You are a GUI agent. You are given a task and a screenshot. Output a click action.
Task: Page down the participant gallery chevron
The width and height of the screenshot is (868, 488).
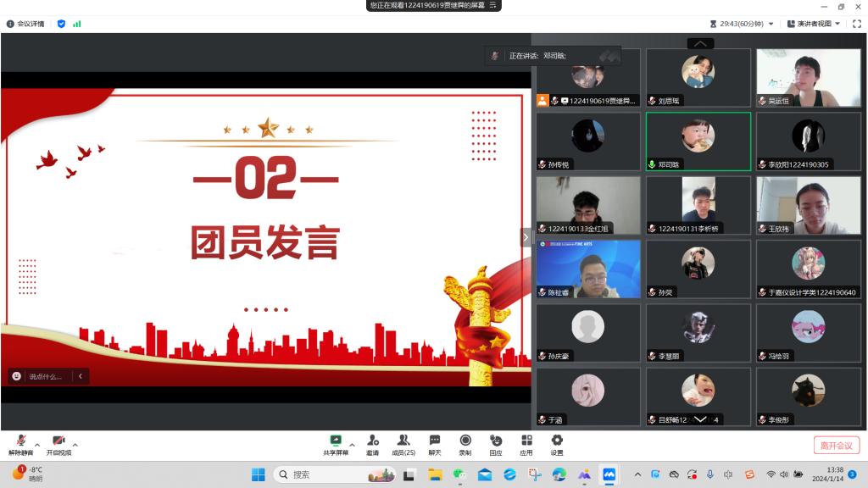(x=700, y=419)
